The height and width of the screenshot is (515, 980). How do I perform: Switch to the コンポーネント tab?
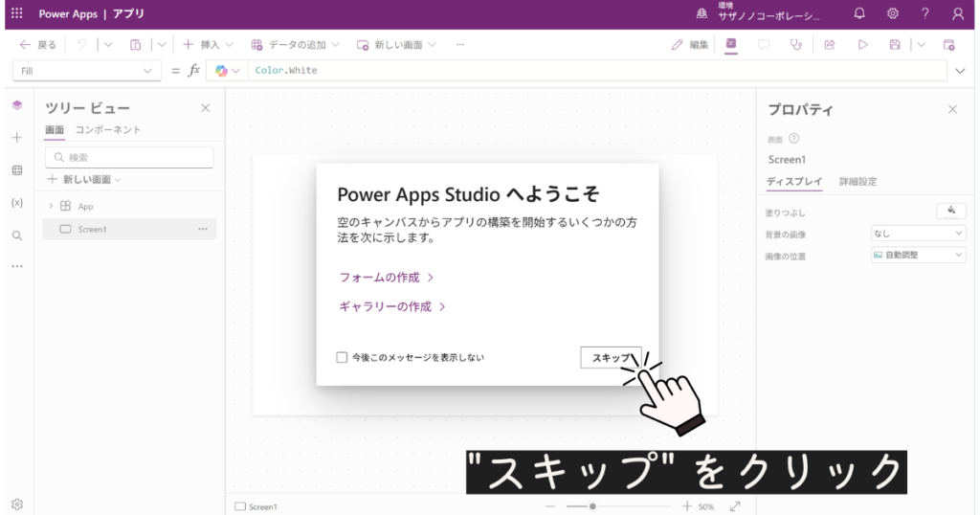pos(108,129)
